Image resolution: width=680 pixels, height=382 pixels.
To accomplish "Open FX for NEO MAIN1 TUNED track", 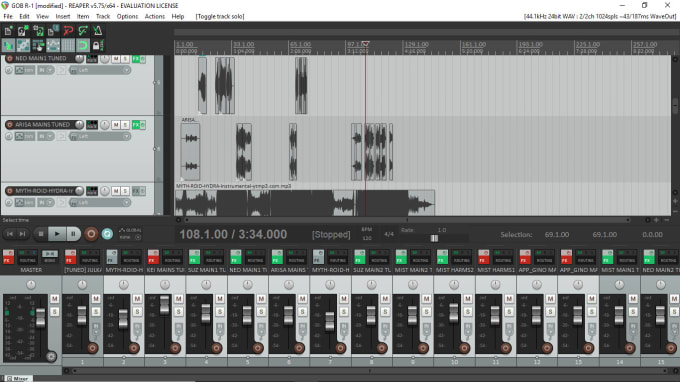I will [136, 59].
